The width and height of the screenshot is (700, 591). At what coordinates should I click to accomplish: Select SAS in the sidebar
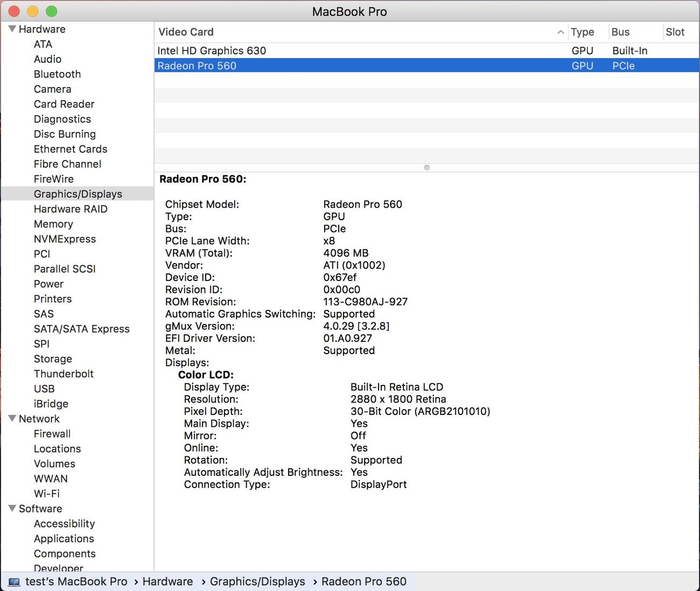[44, 314]
